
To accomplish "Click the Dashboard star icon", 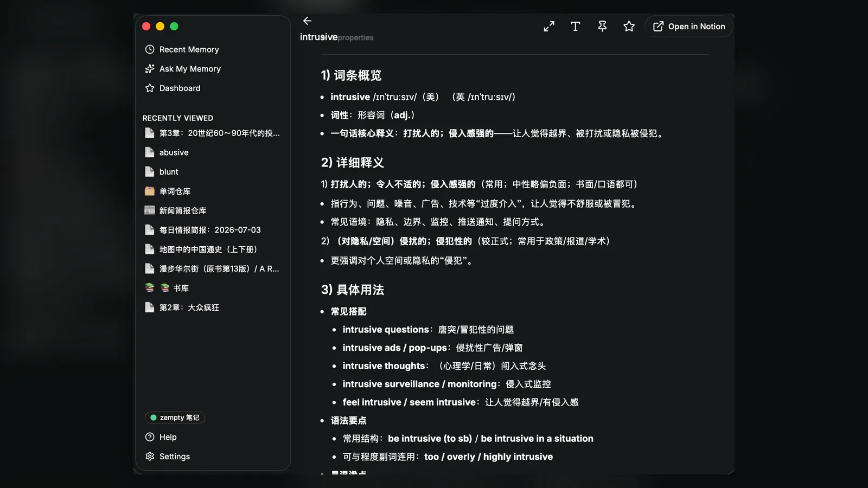I will click(150, 88).
